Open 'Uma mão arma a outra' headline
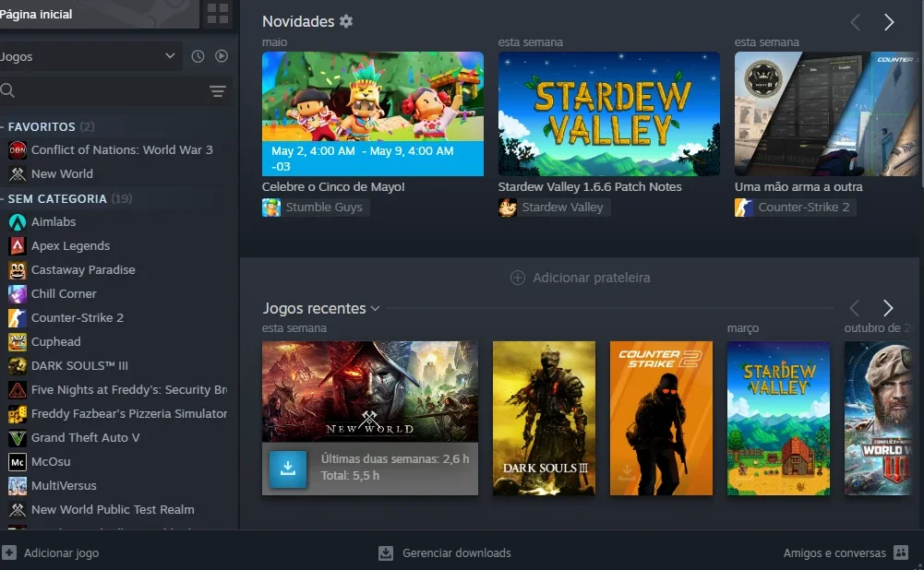The width and height of the screenshot is (924, 570). [798, 186]
